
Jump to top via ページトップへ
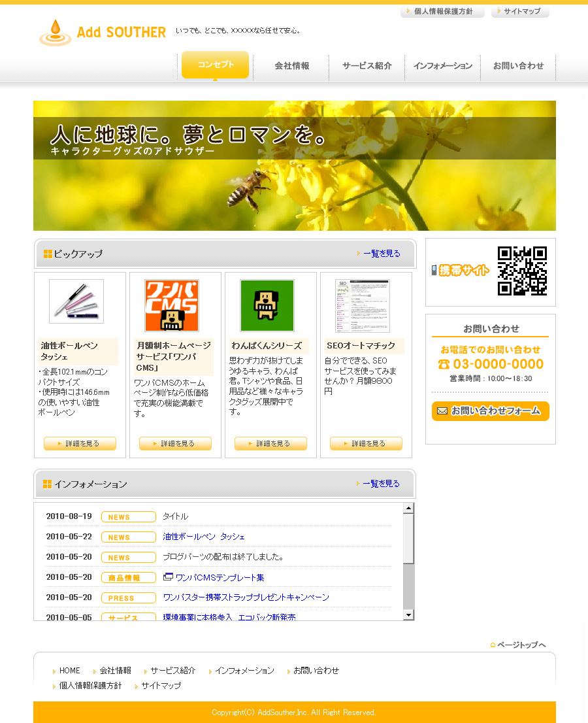coord(518,645)
